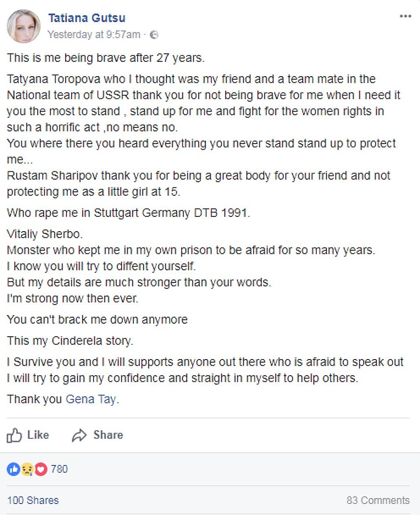
Task: Click the public globe privacy icon
Action: point(154,35)
